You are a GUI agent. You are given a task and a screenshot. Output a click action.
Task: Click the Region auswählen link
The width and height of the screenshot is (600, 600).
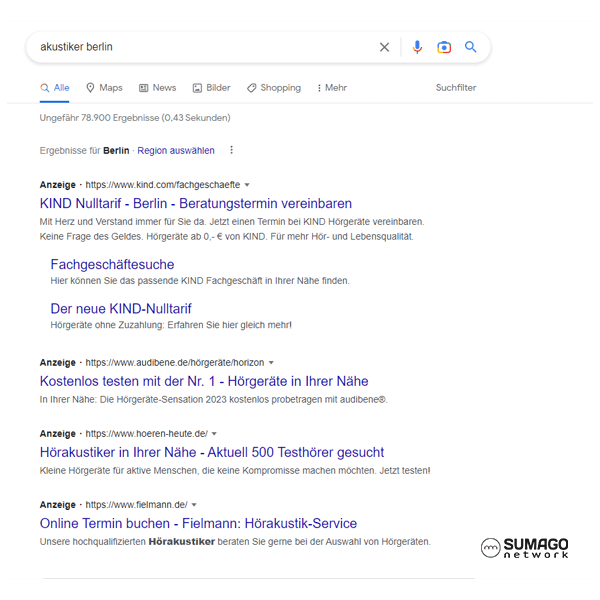click(176, 151)
